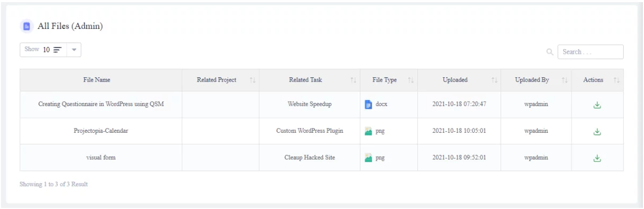
Task: Sort table by Related Task
Action: [x=353, y=81]
